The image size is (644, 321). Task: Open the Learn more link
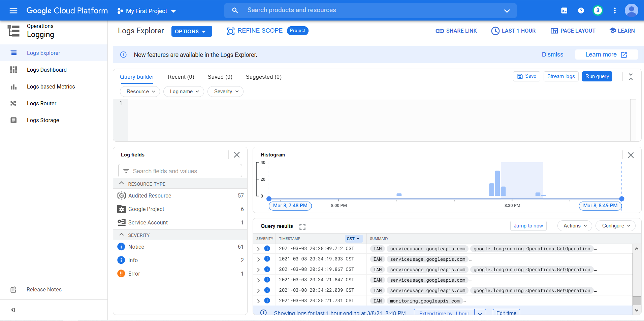(606, 55)
